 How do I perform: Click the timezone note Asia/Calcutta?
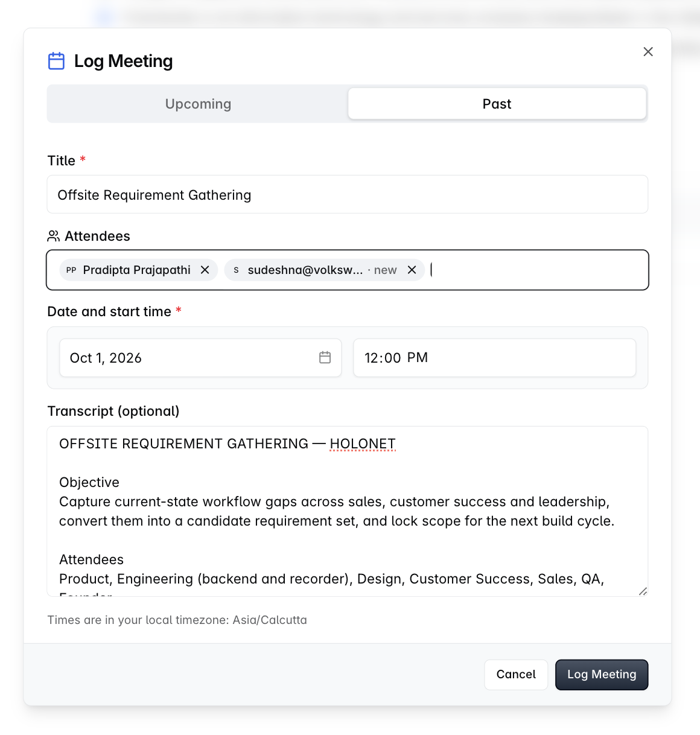177,620
